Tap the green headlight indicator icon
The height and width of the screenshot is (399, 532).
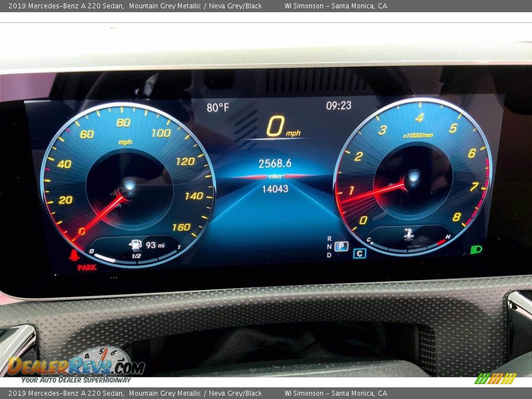(476, 250)
